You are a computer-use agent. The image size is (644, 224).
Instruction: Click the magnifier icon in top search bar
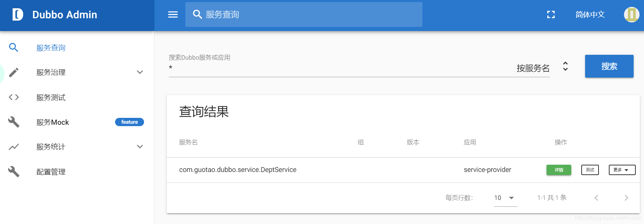point(197,14)
